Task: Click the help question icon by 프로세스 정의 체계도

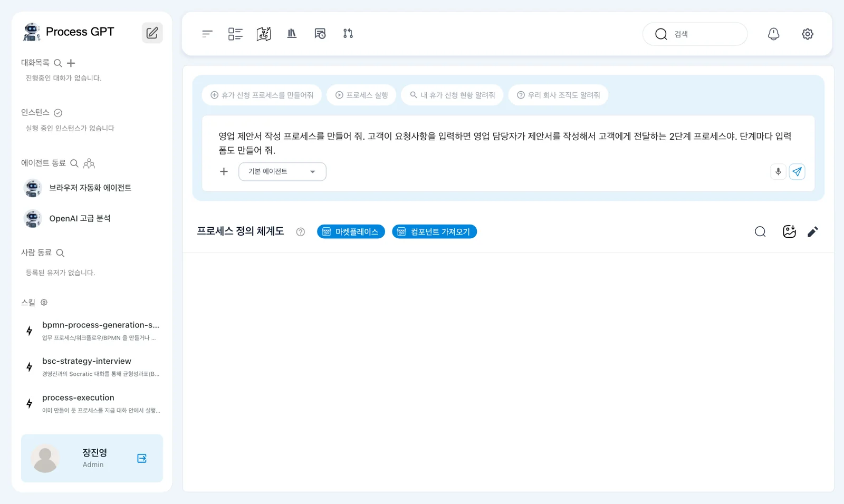Action: (x=301, y=232)
